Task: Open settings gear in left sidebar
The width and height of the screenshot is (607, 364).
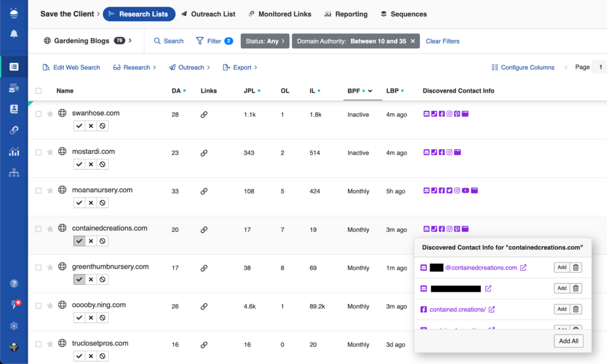Action: (x=14, y=326)
